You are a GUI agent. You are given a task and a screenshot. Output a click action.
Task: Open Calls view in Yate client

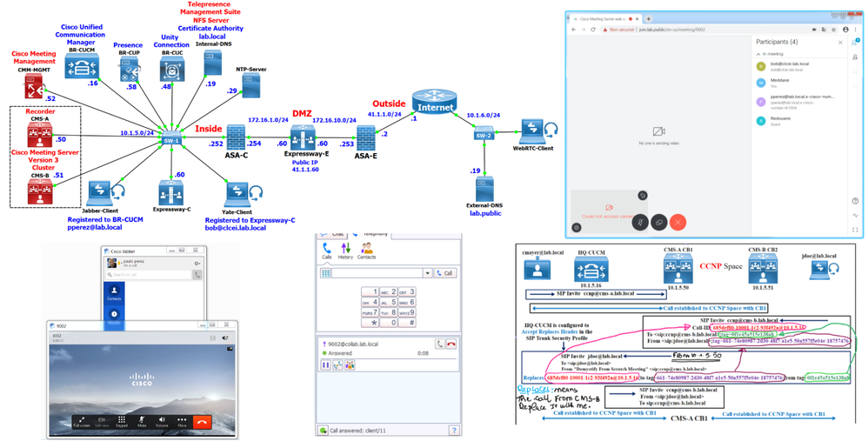tap(327, 251)
